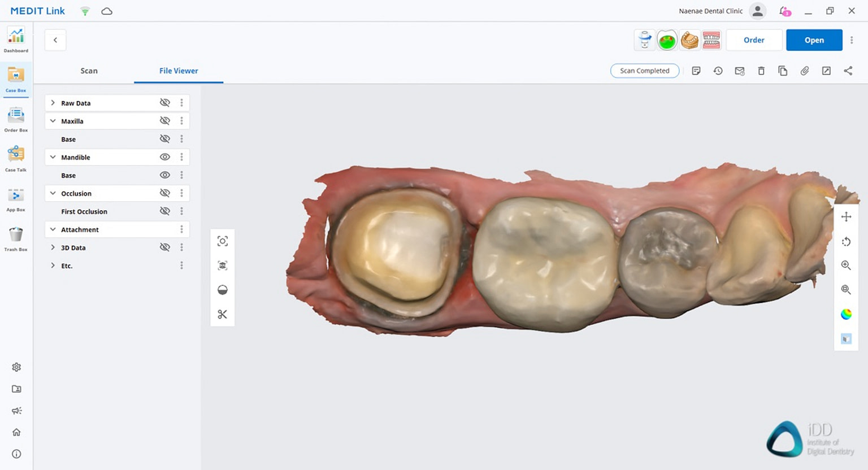Expand the Raw Data section

pos(53,103)
